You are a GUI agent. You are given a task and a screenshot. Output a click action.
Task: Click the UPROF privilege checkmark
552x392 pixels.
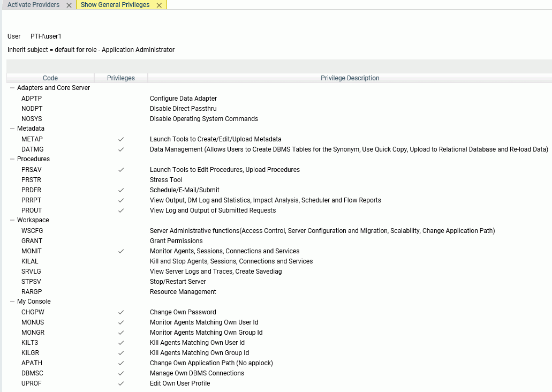[121, 383]
